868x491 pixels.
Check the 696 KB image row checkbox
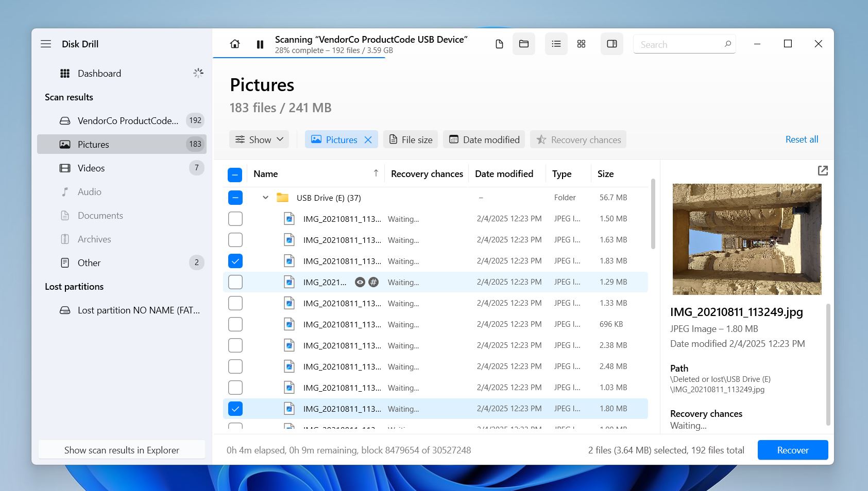235,324
